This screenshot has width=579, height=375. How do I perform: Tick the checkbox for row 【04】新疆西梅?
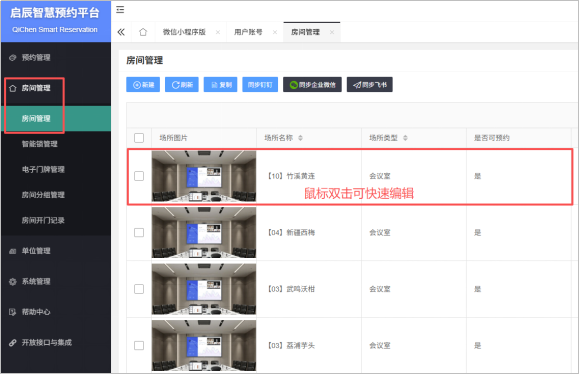[139, 233]
